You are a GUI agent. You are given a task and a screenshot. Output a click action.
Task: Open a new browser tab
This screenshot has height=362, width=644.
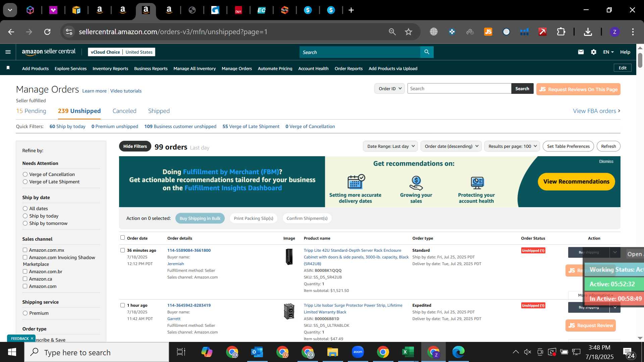pos(351,10)
